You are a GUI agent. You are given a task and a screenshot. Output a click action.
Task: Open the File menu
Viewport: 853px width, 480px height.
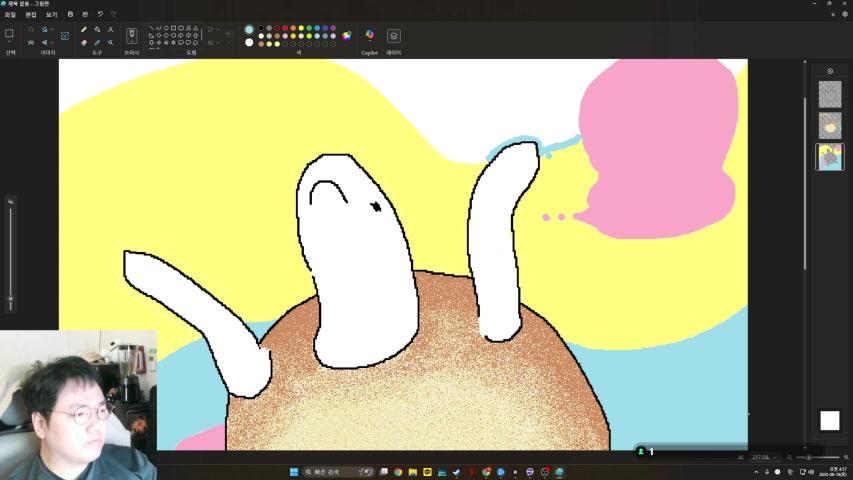tap(10, 15)
